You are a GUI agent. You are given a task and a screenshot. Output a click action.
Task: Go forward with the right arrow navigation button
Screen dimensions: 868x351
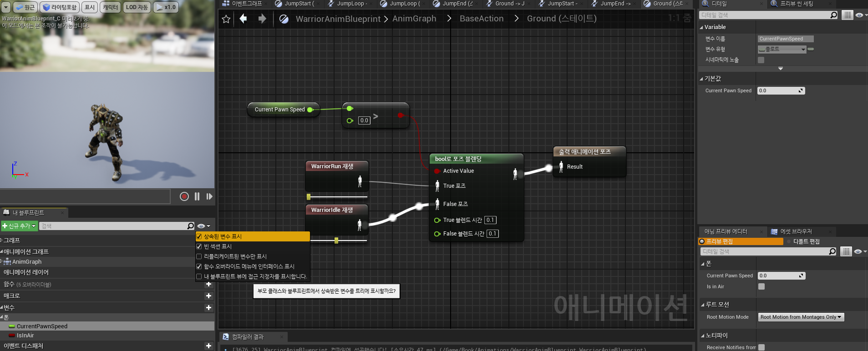(x=262, y=19)
